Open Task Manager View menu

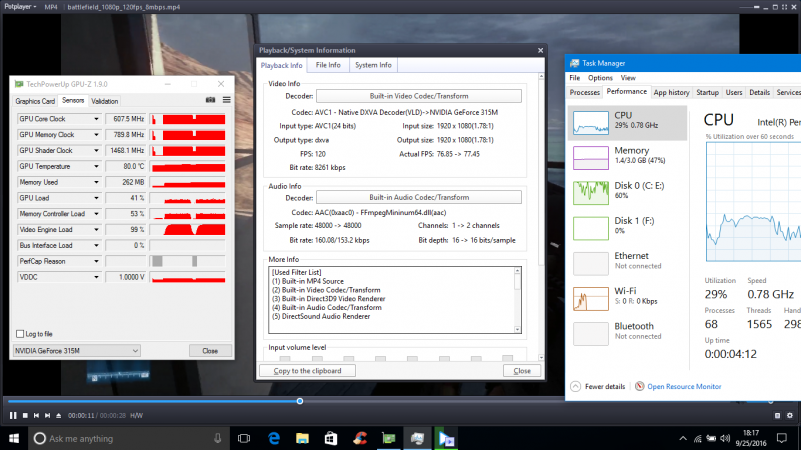point(628,78)
